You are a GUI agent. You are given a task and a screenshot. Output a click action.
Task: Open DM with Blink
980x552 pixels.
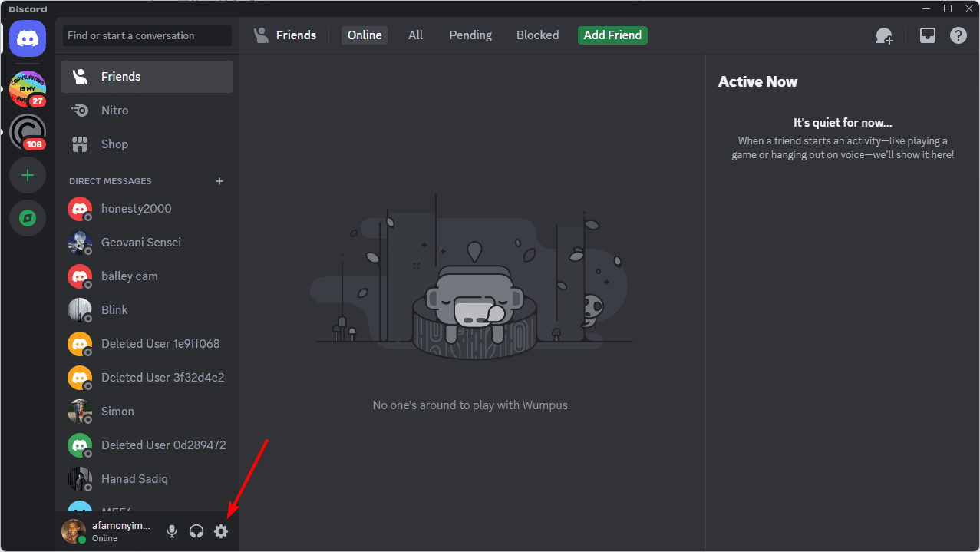coord(147,310)
